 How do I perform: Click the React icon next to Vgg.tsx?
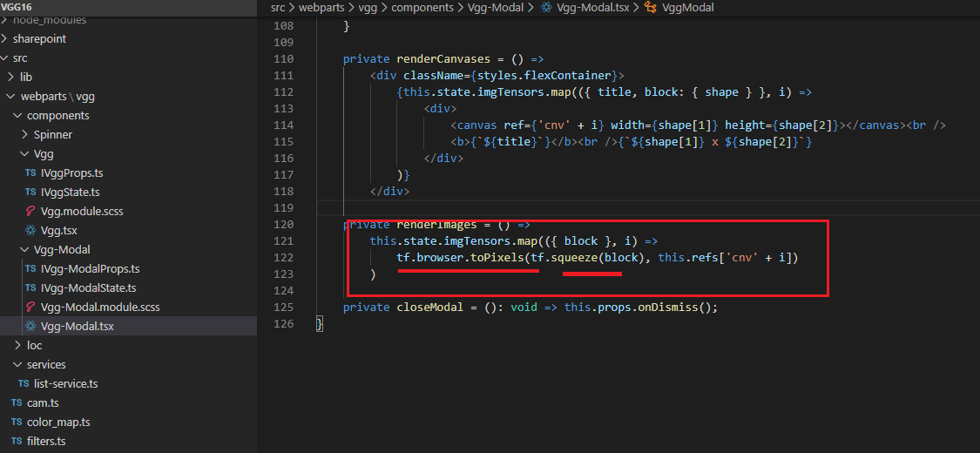coord(30,231)
